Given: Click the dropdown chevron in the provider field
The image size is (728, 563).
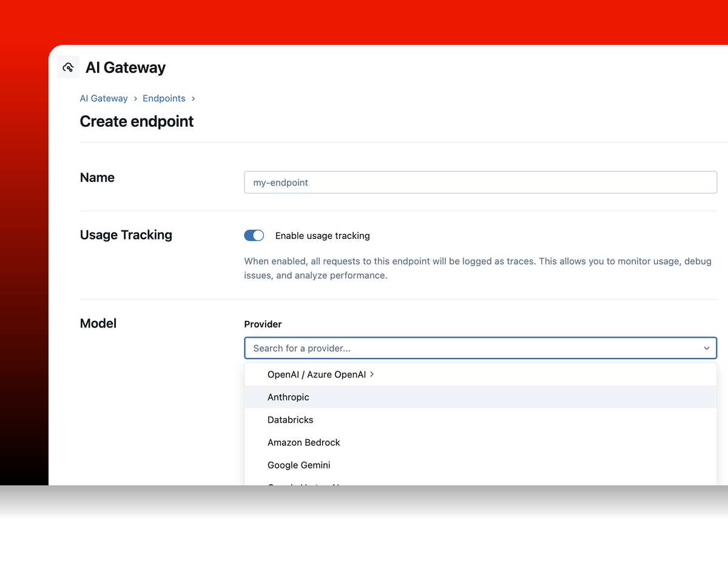Looking at the screenshot, I should coord(706,348).
